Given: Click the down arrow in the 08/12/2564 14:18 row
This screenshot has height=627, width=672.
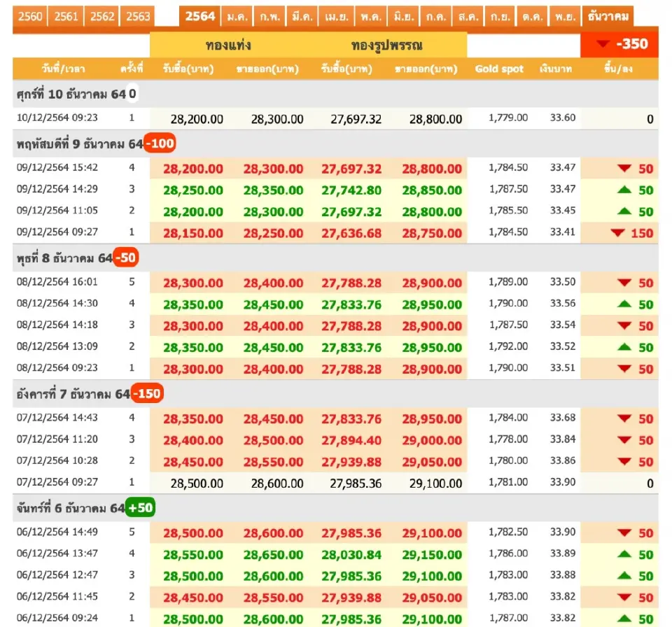Looking at the screenshot, I should tap(624, 325).
